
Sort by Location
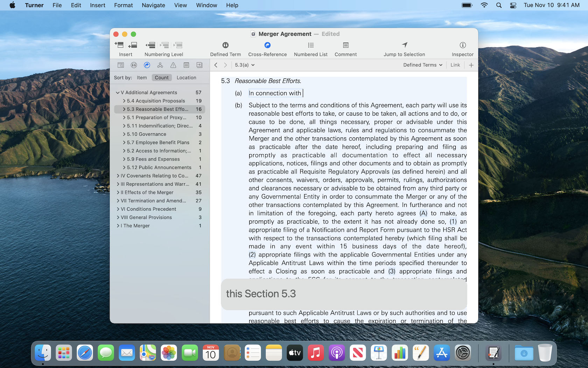pos(186,77)
